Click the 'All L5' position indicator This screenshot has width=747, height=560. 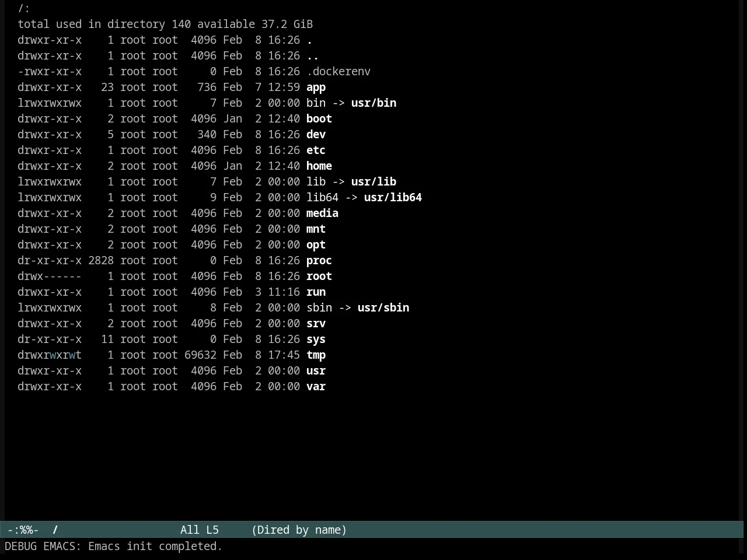[x=200, y=530]
